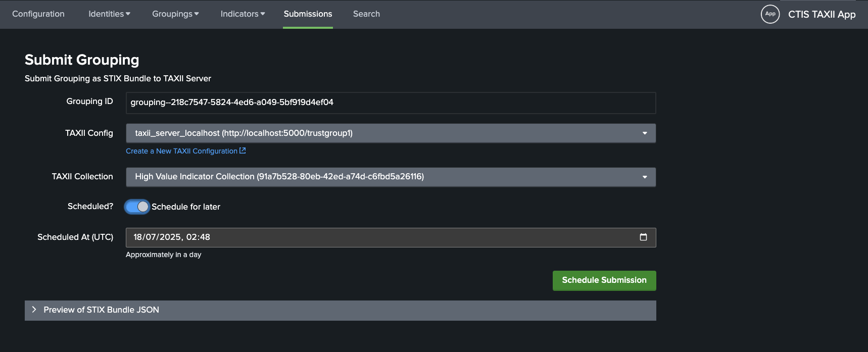Expand the Indicators menu
This screenshot has height=352, width=868.
pyautogui.click(x=243, y=14)
